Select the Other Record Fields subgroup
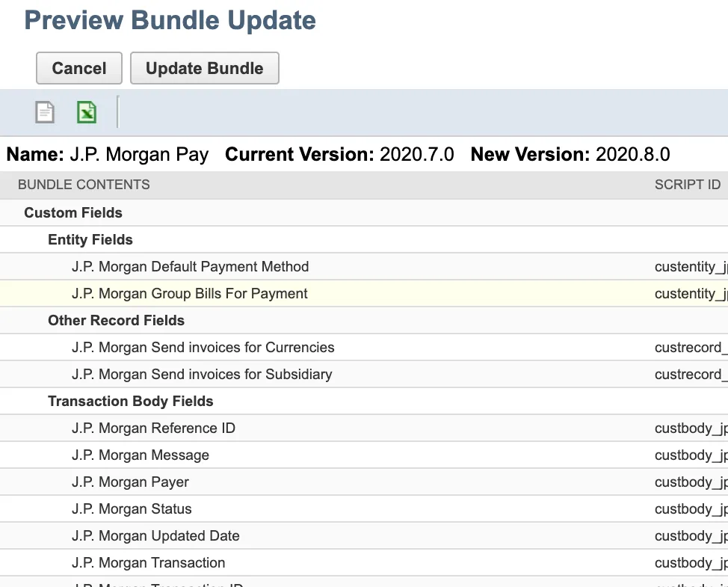Image resolution: width=728 pixels, height=587 pixels. pyautogui.click(x=364, y=321)
